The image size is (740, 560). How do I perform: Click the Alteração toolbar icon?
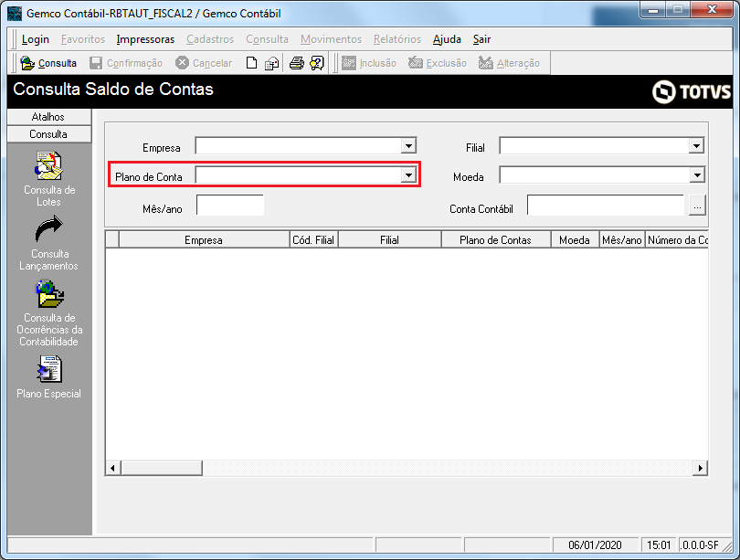(486, 63)
